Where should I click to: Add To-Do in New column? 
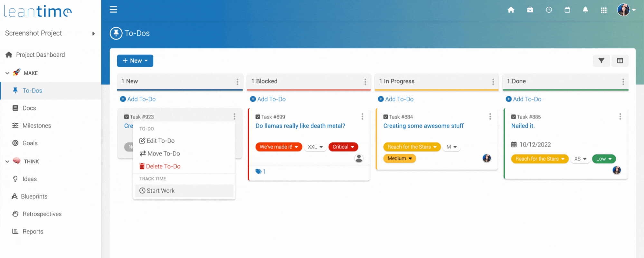click(x=138, y=99)
